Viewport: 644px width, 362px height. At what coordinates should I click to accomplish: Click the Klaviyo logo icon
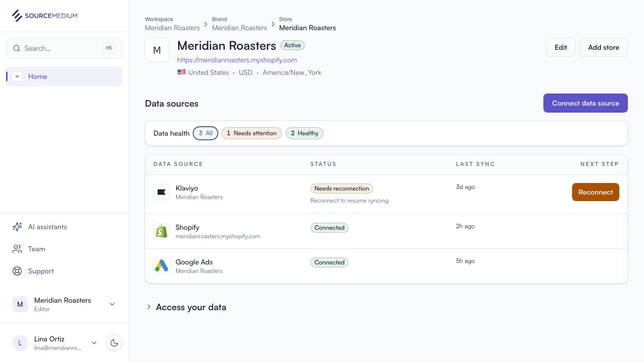pos(162,192)
